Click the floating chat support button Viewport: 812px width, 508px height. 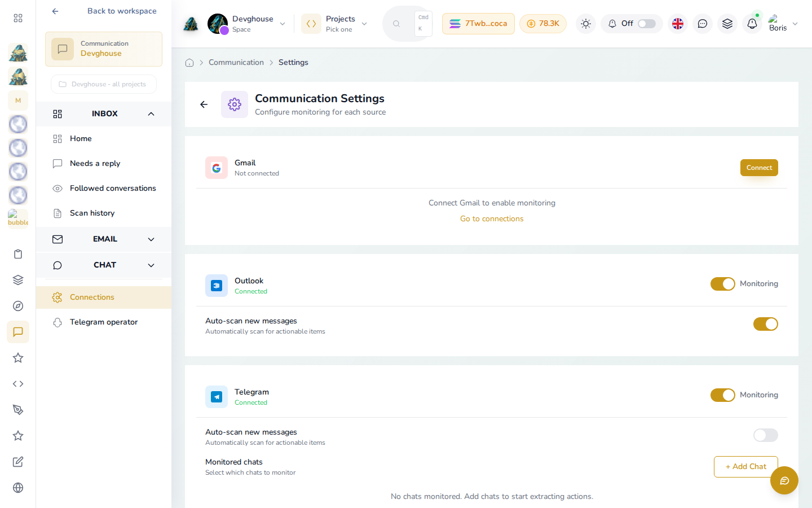click(784, 480)
